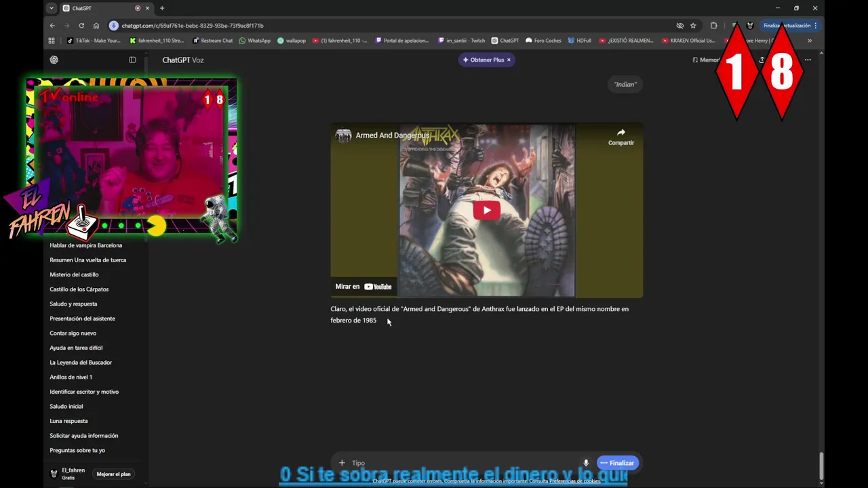Click the Mejorar el plan button
This screenshot has height=488, width=868.
click(113, 474)
